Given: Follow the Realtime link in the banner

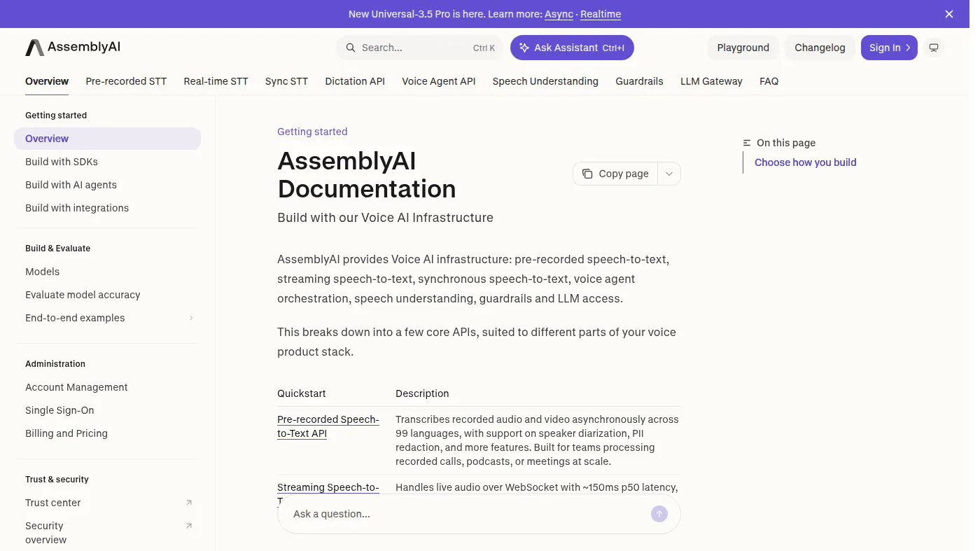Looking at the screenshot, I should click(601, 14).
